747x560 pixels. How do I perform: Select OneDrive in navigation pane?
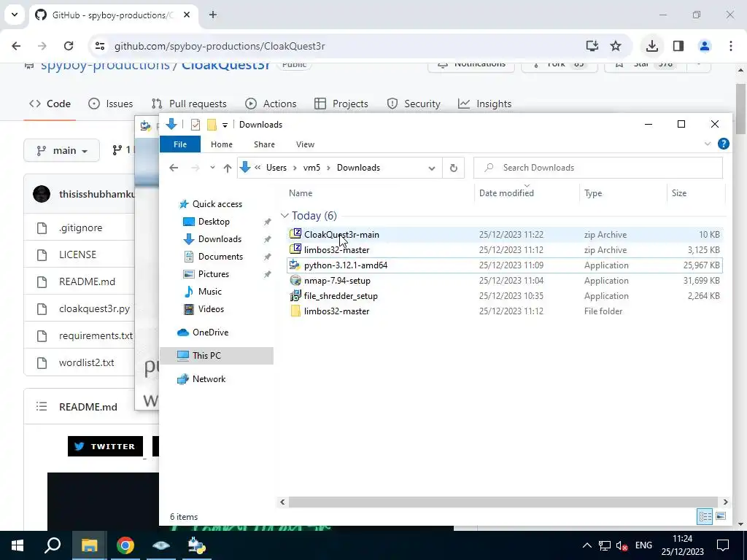210,332
